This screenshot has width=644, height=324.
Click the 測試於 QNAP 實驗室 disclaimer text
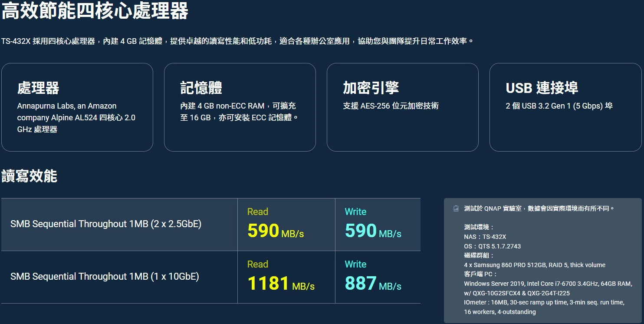tap(539, 208)
